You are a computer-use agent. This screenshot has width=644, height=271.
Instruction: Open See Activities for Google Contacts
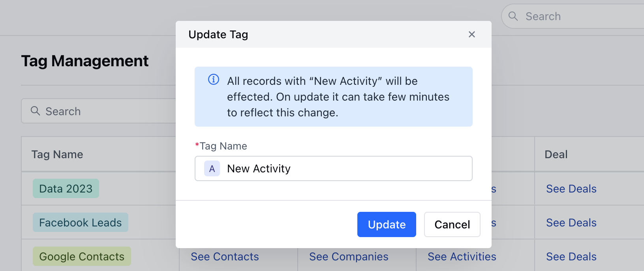[462, 256]
